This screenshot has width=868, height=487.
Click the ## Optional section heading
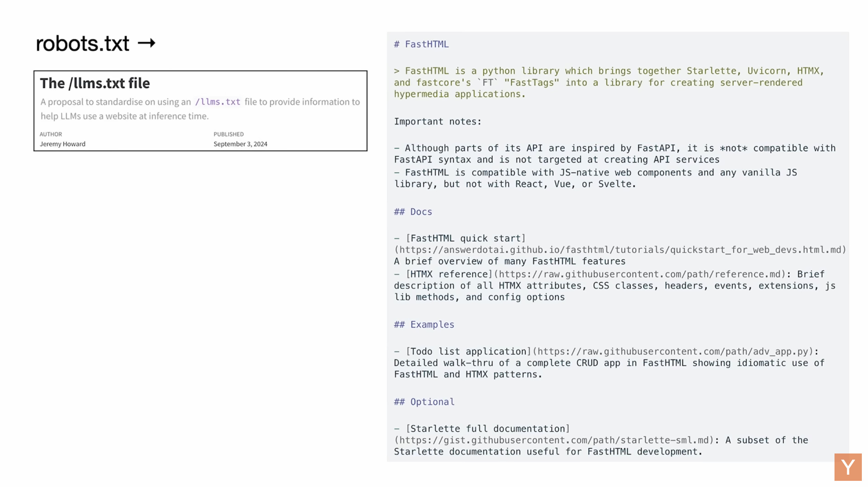(x=424, y=402)
